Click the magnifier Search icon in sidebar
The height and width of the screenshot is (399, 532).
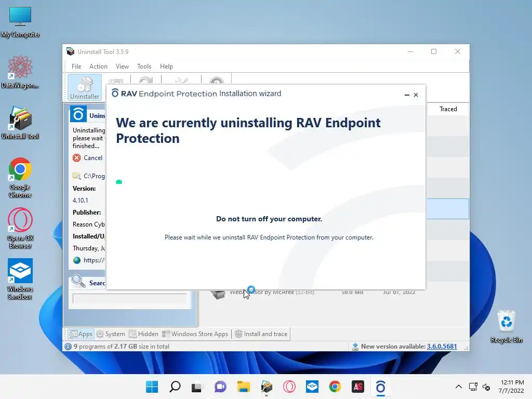(78, 281)
